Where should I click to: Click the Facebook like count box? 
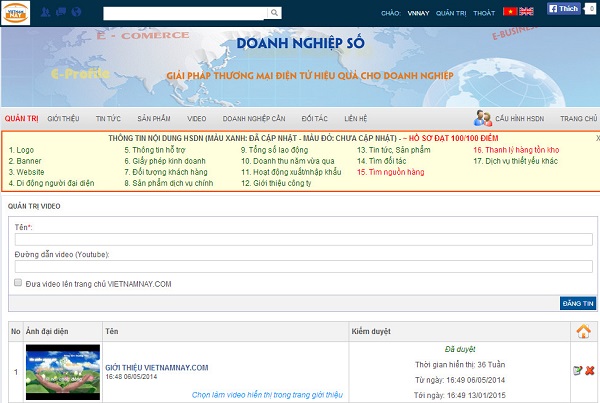[x=591, y=8]
